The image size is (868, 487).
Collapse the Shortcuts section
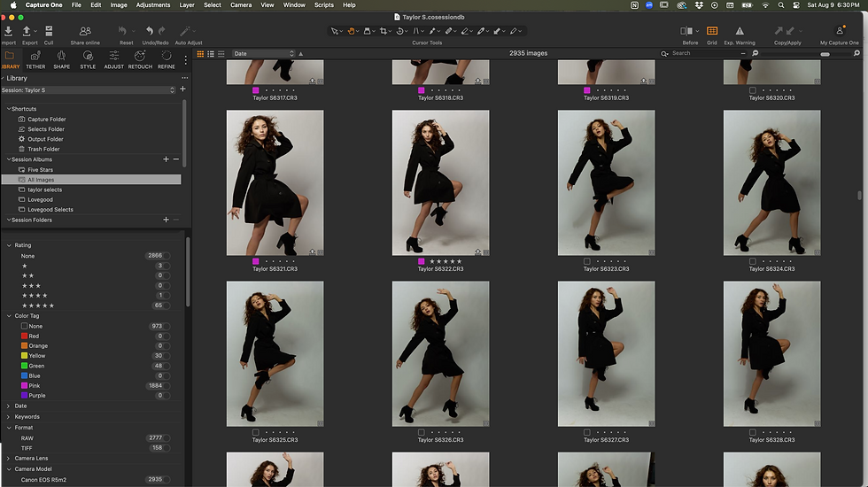click(8, 108)
